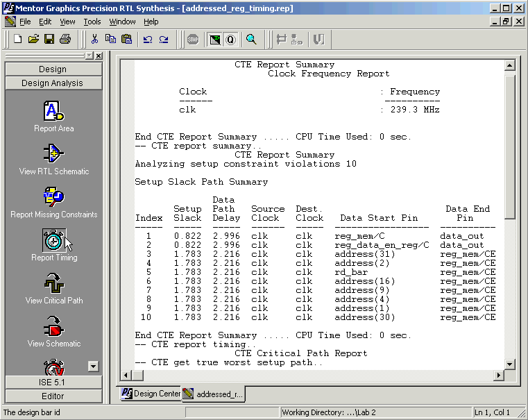Select the Design pane button
Screen dimensions: 528x420
point(53,69)
